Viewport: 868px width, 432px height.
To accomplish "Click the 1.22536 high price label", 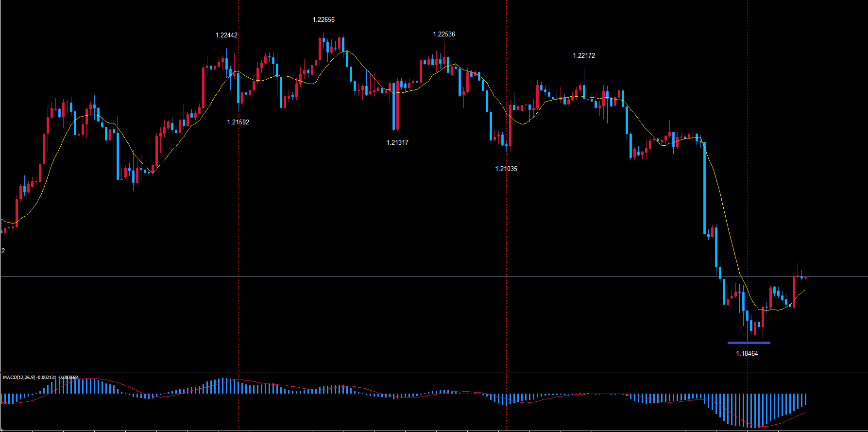I will tap(444, 35).
